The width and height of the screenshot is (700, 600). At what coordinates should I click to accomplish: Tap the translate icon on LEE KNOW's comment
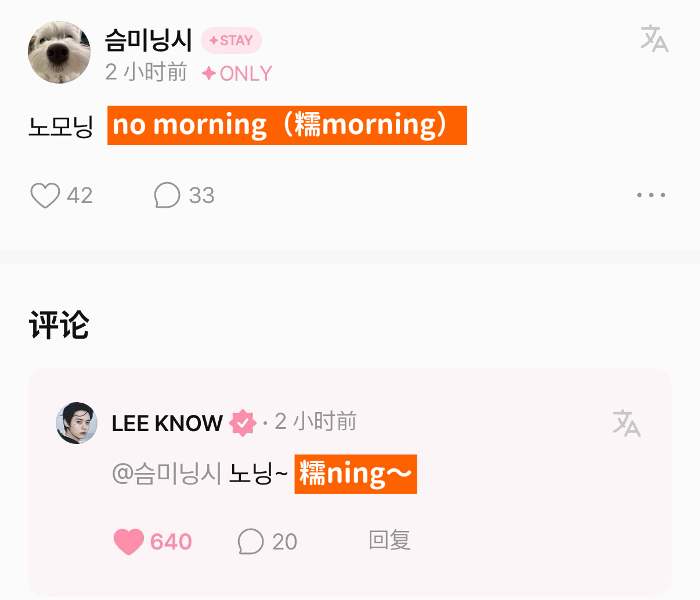626,423
